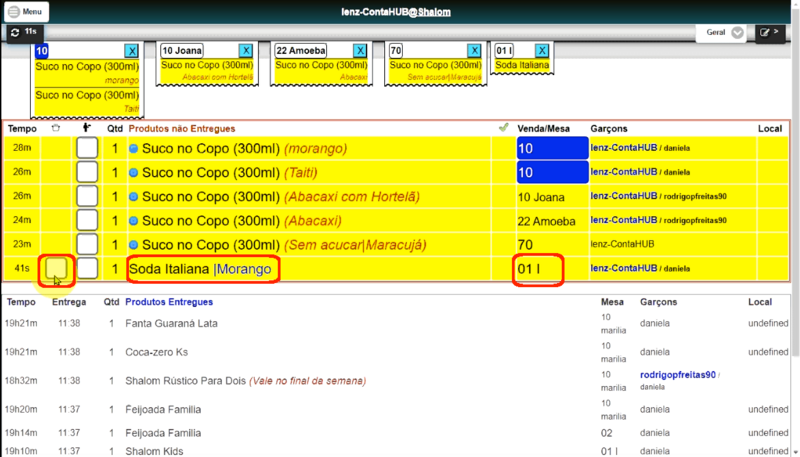Open the Geral dropdown

point(721,33)
